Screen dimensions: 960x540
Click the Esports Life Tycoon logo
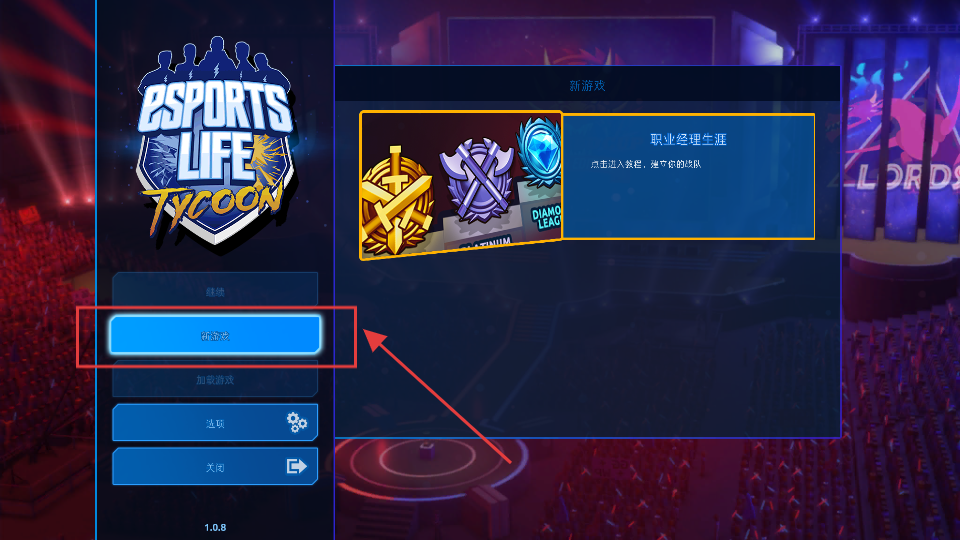tap(215, 141)
